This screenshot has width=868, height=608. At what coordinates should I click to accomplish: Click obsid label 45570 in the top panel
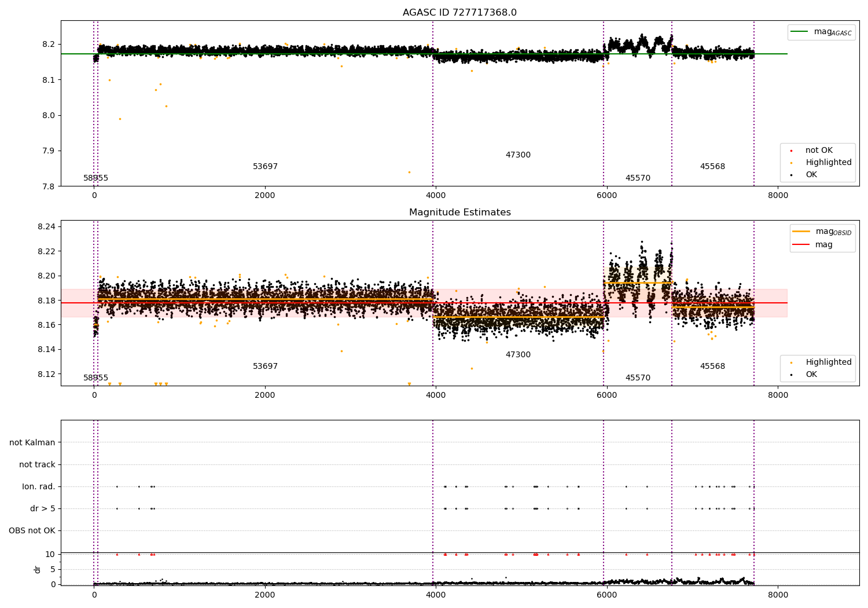(638, 178)
